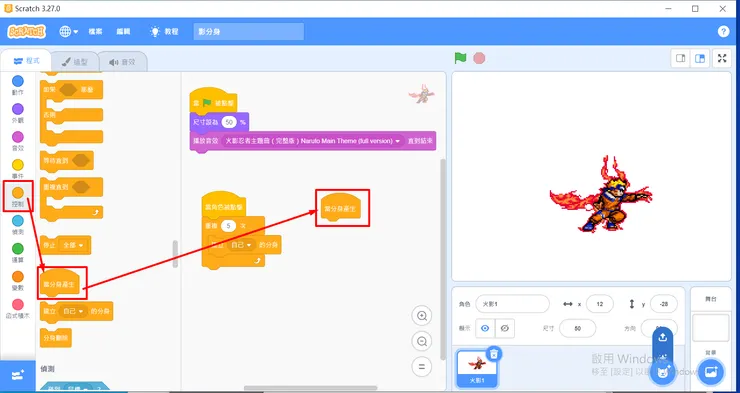The image size is (740, 393).
Task: Zoom out the workspace
Action: [422, 341]
